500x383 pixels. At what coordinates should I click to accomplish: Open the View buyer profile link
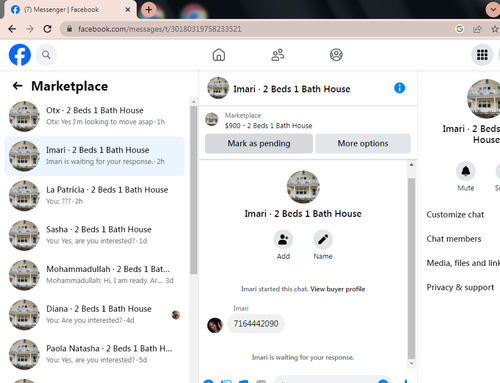pos(338,289)
